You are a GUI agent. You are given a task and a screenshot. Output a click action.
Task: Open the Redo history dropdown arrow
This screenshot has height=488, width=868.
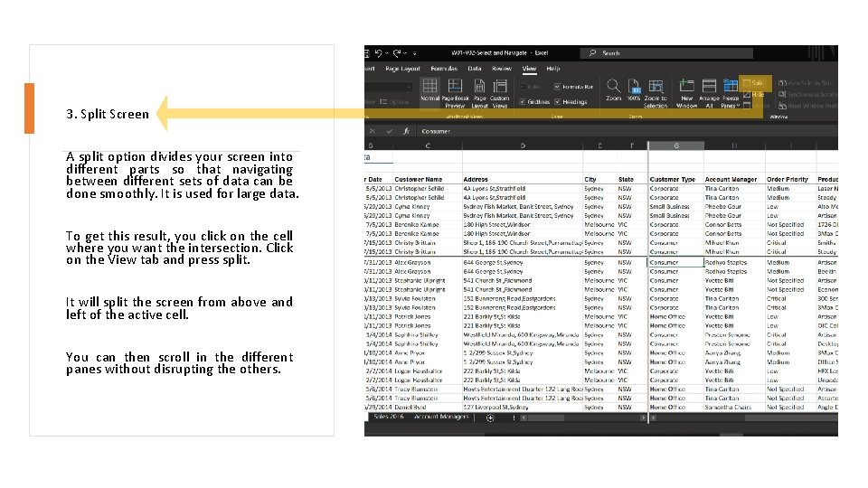[405, 53]
